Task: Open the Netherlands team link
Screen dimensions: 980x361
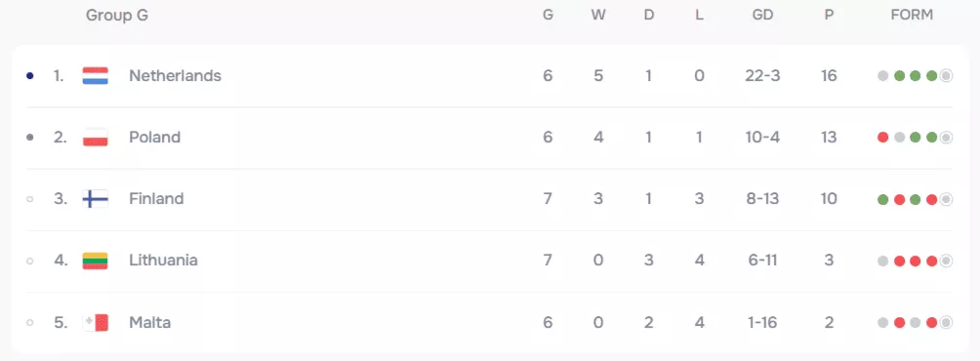Action: point(175,75)
